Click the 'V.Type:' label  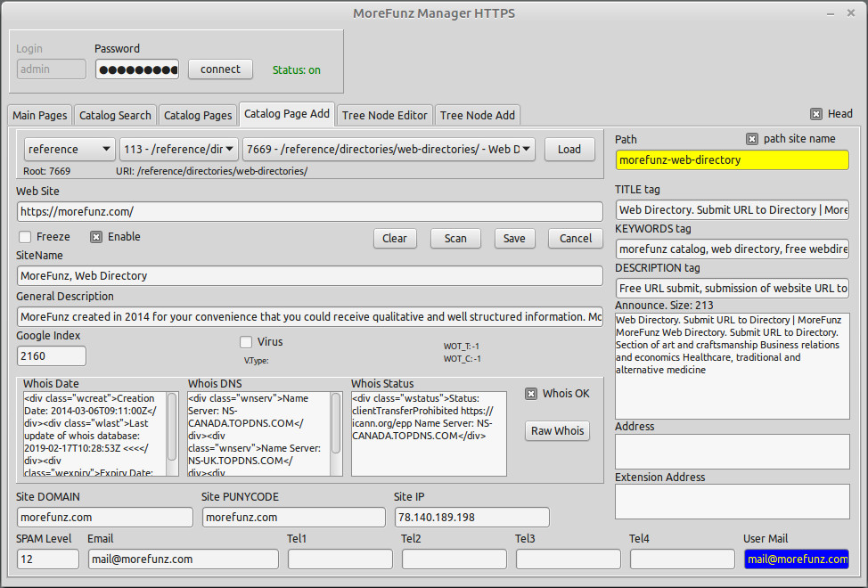(x=257, y=361)
